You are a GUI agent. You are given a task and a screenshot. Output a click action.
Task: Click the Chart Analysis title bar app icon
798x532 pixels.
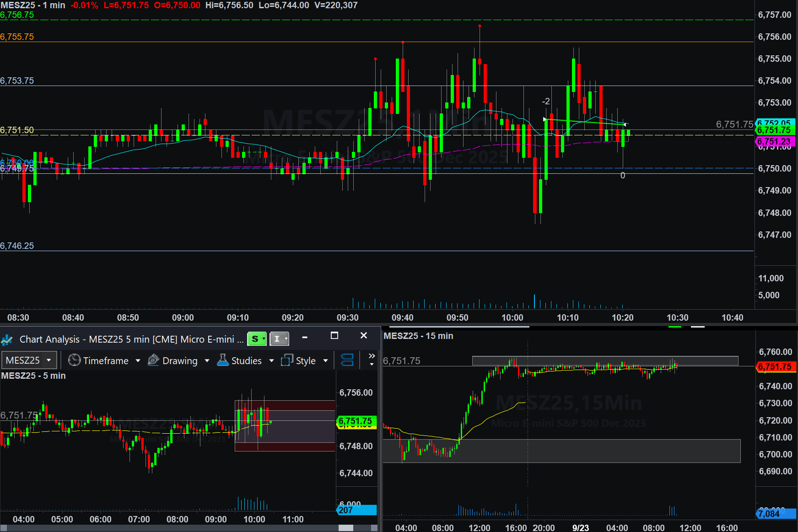point(7,339)
